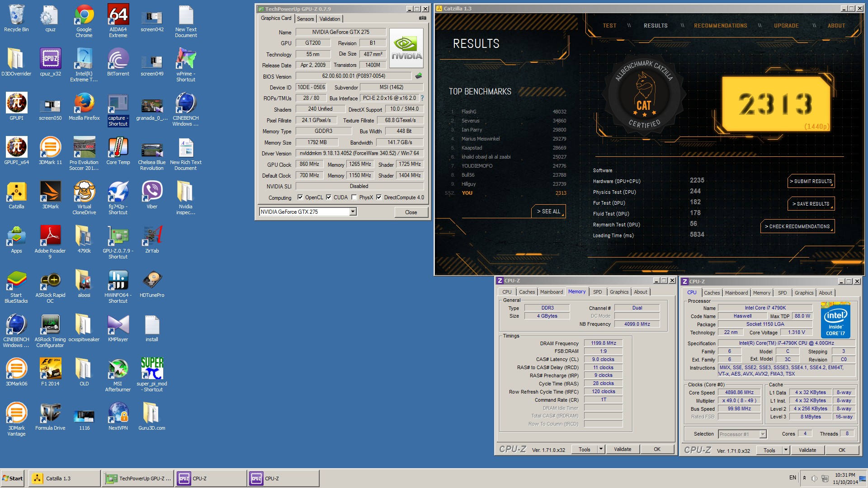This screenshot has height=488, width=868.
Task: Launch the Google Chrome desktop shortcut
Action: point(84,20)
